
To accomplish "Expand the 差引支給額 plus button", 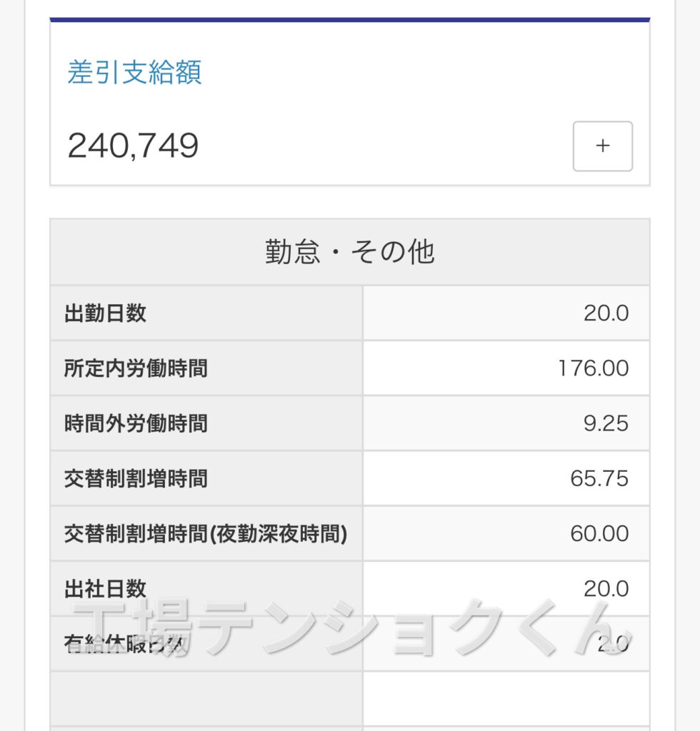I will pos(603,146).
